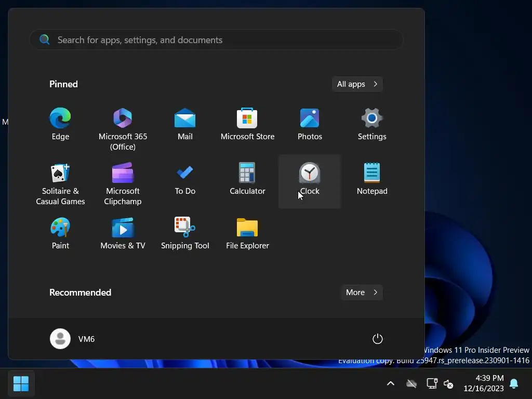Launch the Photos app
The height and width of the screenshot is (399, 532).
pos(310,125)
